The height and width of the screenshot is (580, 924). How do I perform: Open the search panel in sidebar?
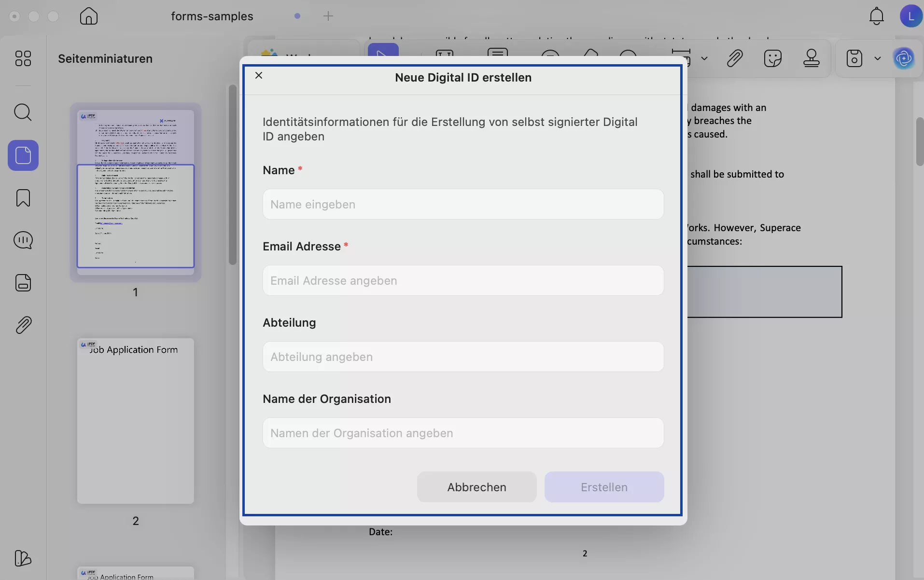tap(23, 112)
